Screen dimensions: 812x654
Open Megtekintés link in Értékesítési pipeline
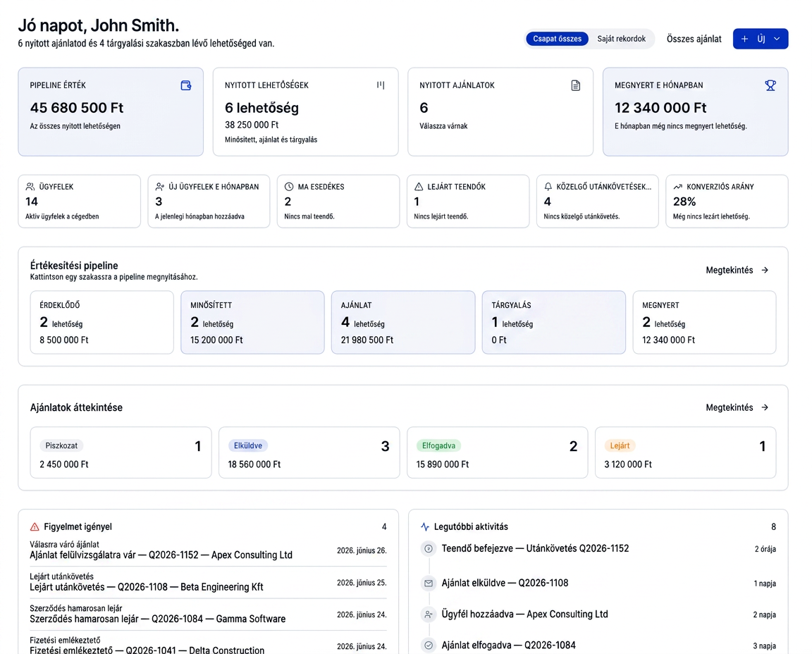click(x=737, y=270)
